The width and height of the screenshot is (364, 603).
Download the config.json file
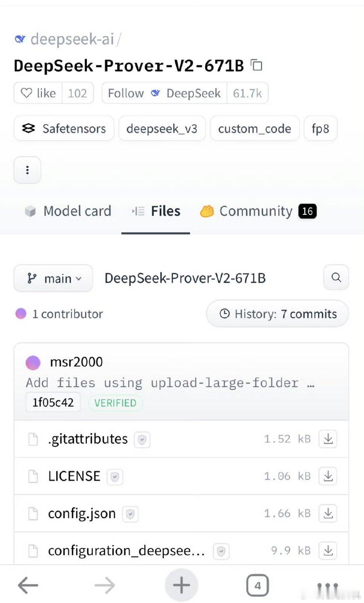(328, 513)
